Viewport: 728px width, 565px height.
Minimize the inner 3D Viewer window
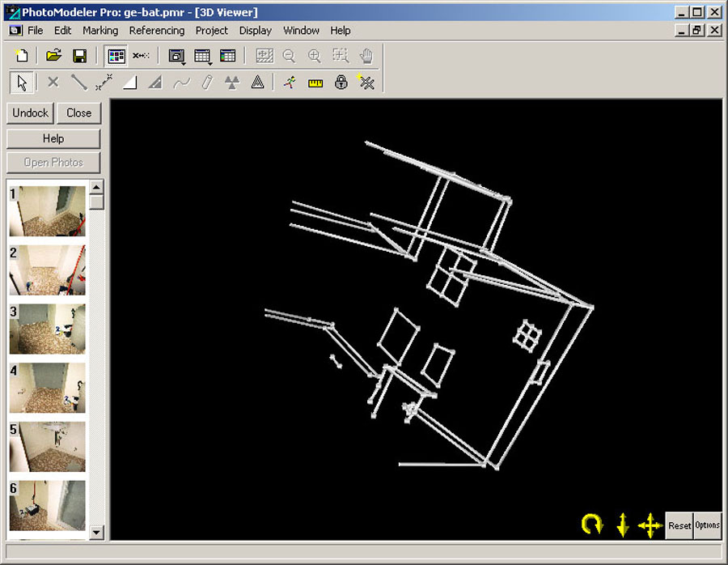coord(681,31)
